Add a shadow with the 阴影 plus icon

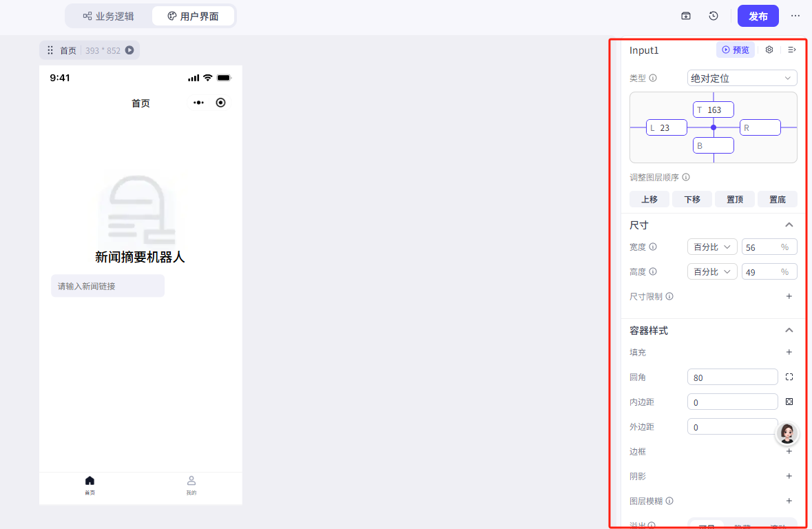789,476
